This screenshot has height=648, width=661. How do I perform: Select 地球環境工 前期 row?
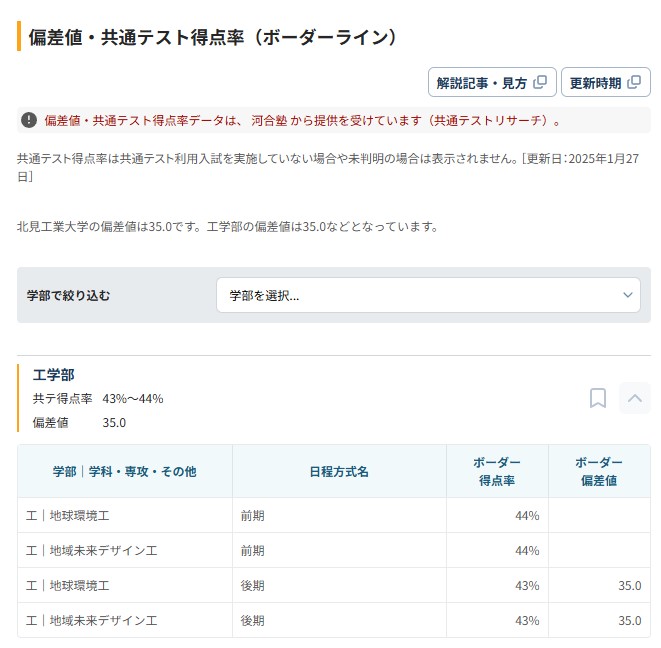click(334, 515)
